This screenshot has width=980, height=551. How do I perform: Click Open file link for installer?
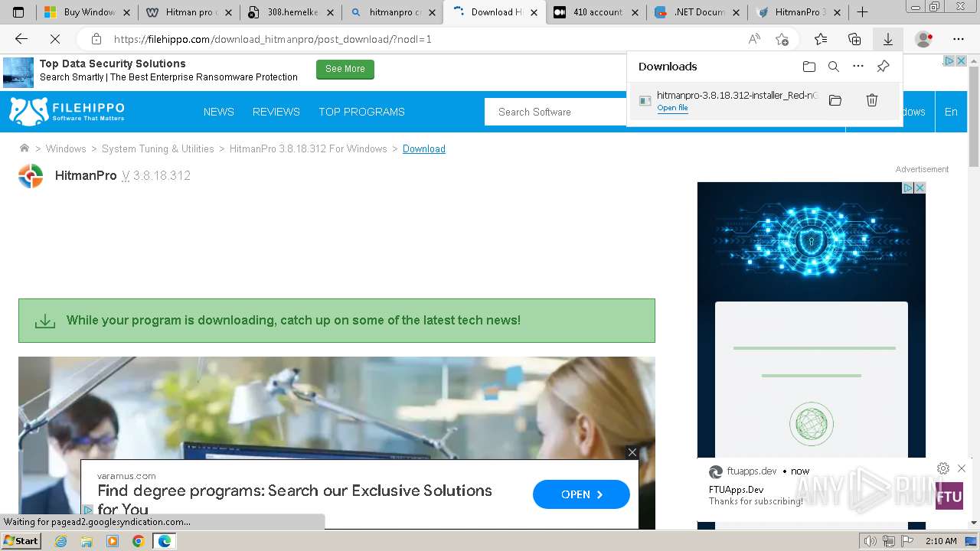tap(672, 108)
